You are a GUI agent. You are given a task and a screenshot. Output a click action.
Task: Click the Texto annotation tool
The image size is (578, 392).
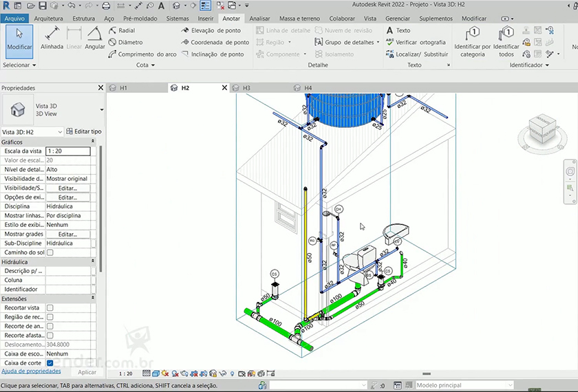tap(398, 30)
